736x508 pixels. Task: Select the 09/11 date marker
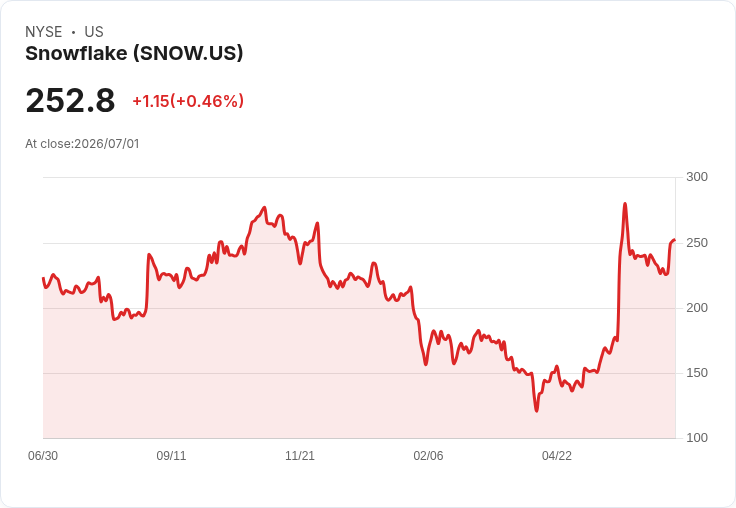(171, 455)
